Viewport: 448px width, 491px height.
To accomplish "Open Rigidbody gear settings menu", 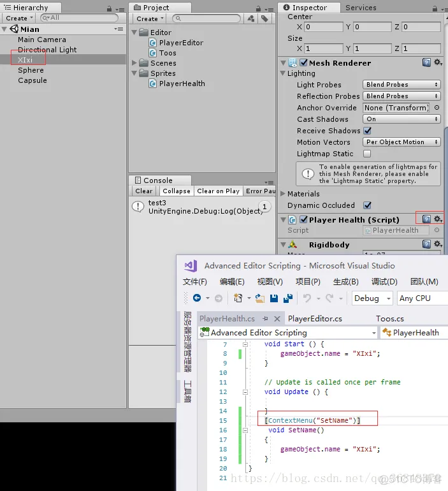I will (x=438, y=244).
